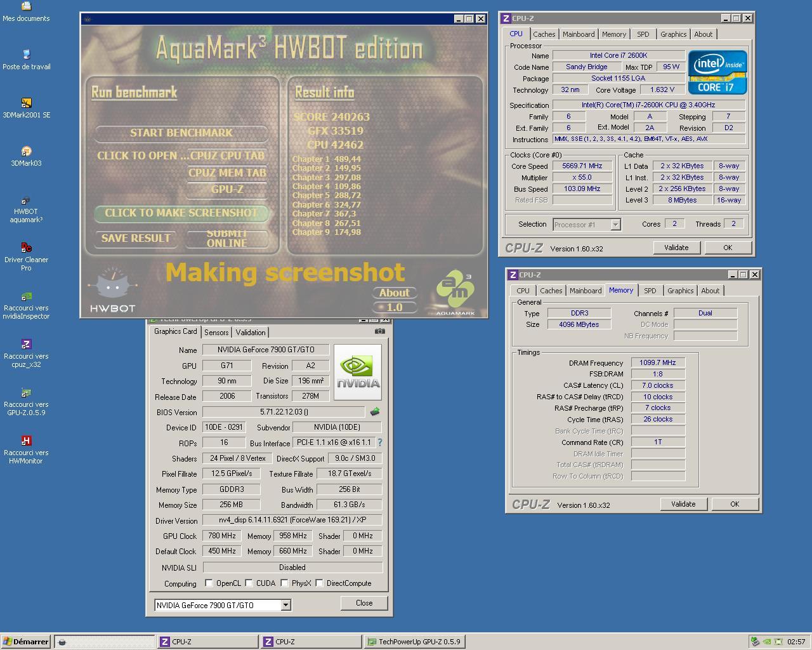The height and width of the screenshot is (650, 812).
Task: Click About button in AquaMark
Action: pyautogui.click(x=395, y=293)
